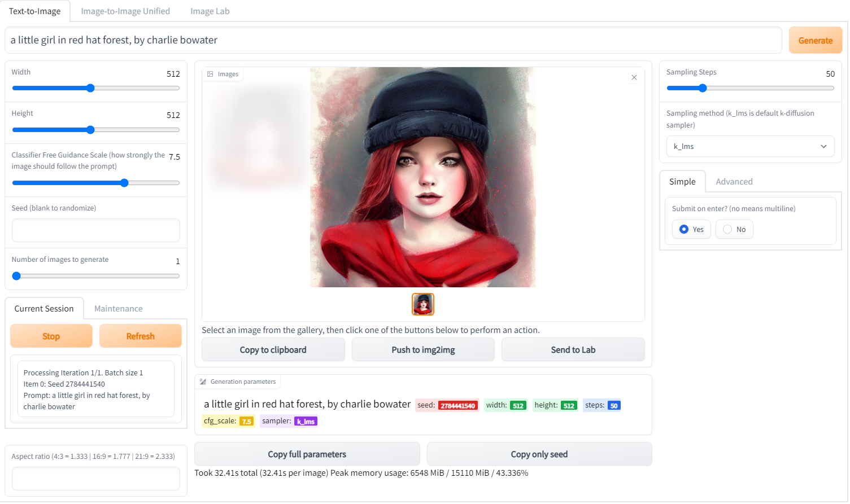Viewport: 850px width, 504px height.
Task: Select the Text-to-Image tab
Action: pyautogui.click(x=35, y=11)
